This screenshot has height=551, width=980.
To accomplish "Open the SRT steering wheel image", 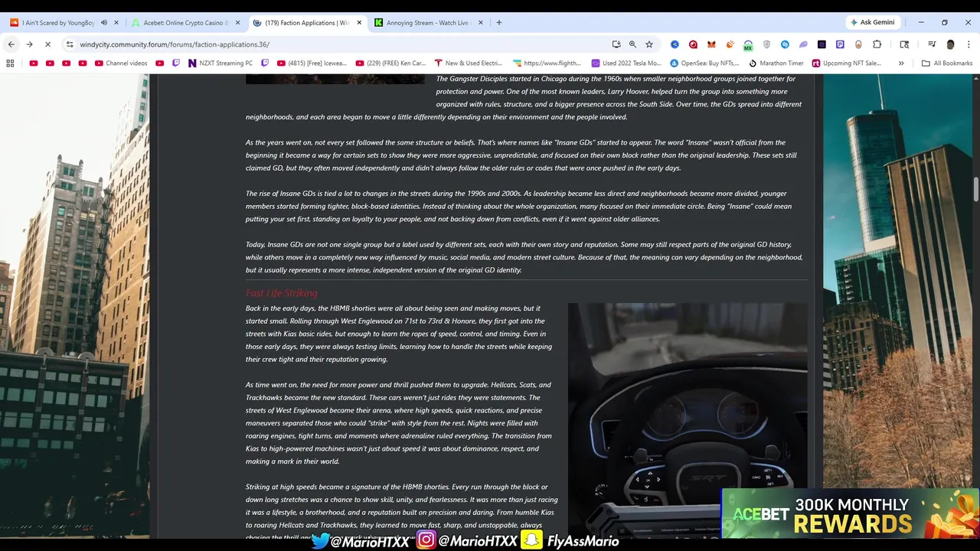I will 688,419.
